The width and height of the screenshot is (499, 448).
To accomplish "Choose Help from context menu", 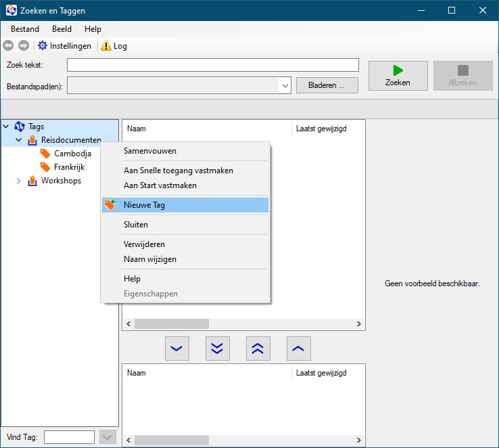I will pyautogui.click(x=185, y=279).
